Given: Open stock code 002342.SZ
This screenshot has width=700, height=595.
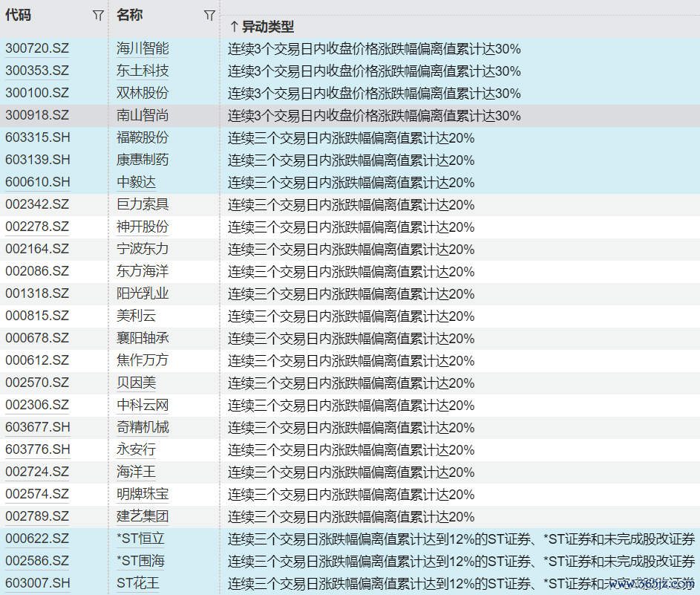Looking at the screenshot, I should (37, 204).
